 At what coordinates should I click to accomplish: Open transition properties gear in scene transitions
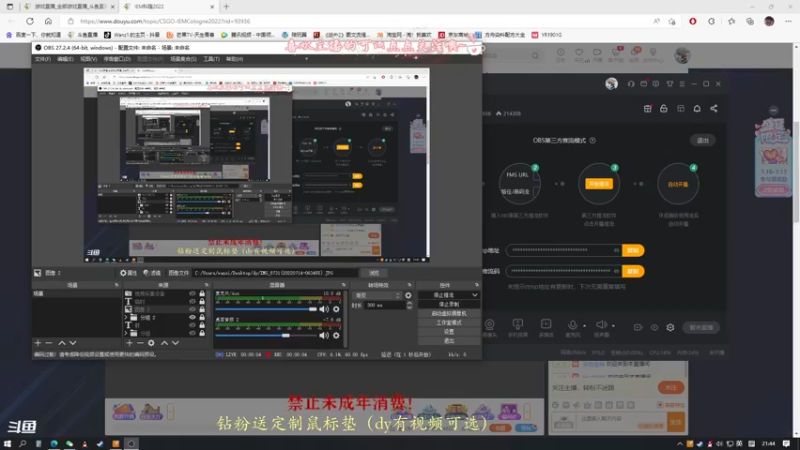tap(408, 295)
